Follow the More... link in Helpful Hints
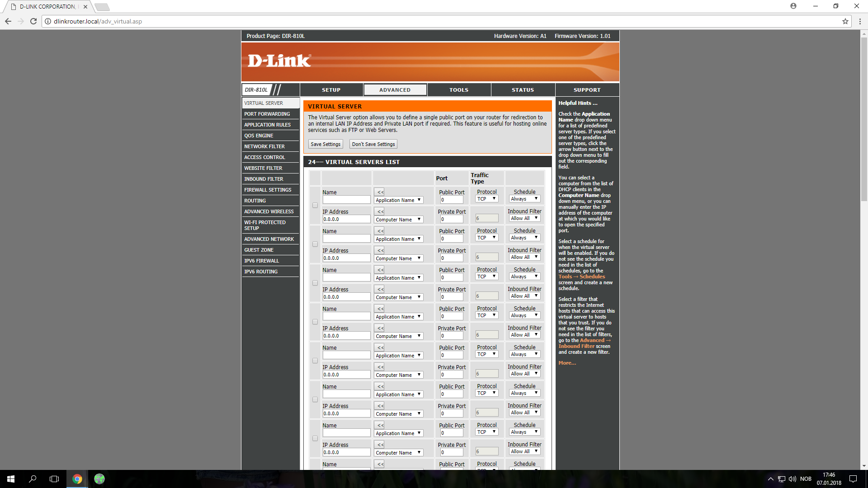Screen dimensions: 868x488 [x=567, y=363]
